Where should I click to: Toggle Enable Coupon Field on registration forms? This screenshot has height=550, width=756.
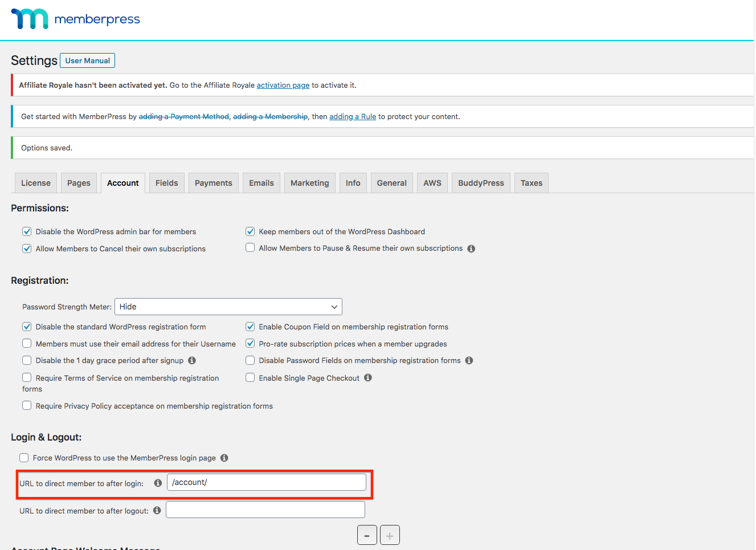(250, 327)
